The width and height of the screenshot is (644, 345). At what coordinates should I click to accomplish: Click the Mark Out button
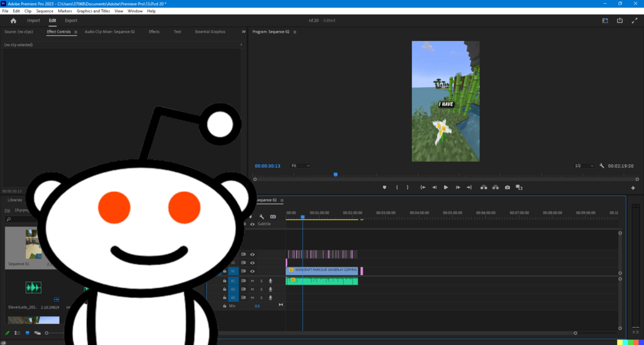point(408,187)
